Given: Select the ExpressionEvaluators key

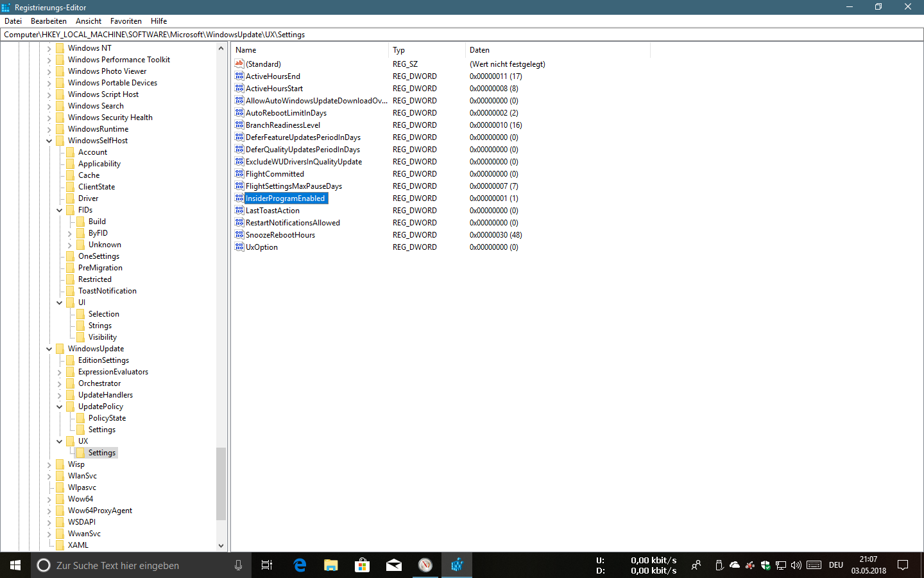Looking at the screenshot, I should click(113, 372).
